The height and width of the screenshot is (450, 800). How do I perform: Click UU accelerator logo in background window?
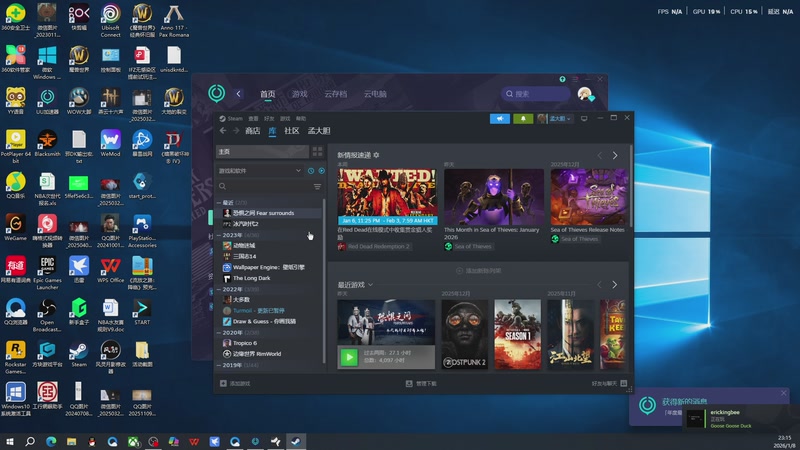click(216, 93)
